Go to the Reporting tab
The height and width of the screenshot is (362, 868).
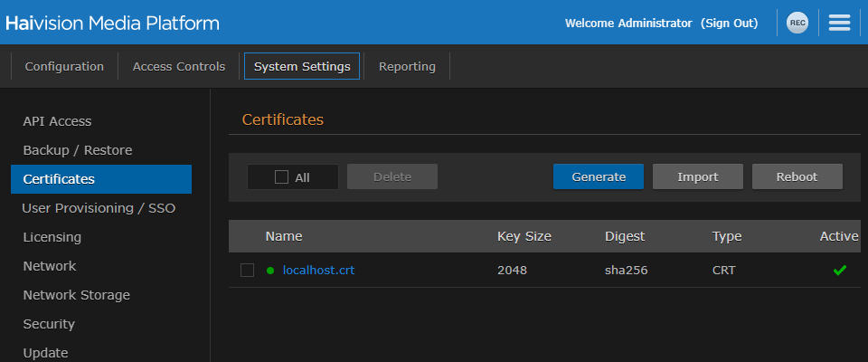coord(407,66)
